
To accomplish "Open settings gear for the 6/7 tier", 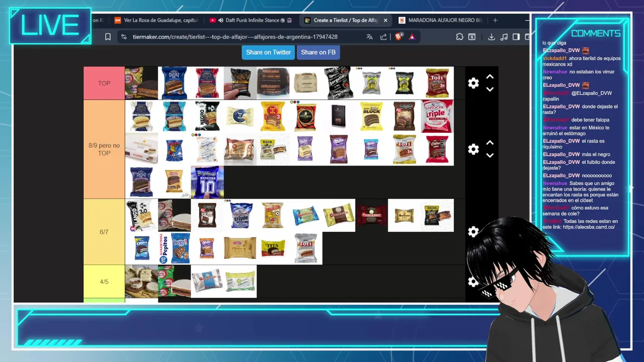I will [x=473, y=232].
